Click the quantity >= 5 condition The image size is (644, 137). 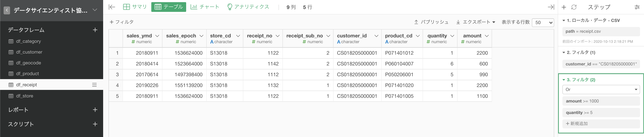pos(601,113)
